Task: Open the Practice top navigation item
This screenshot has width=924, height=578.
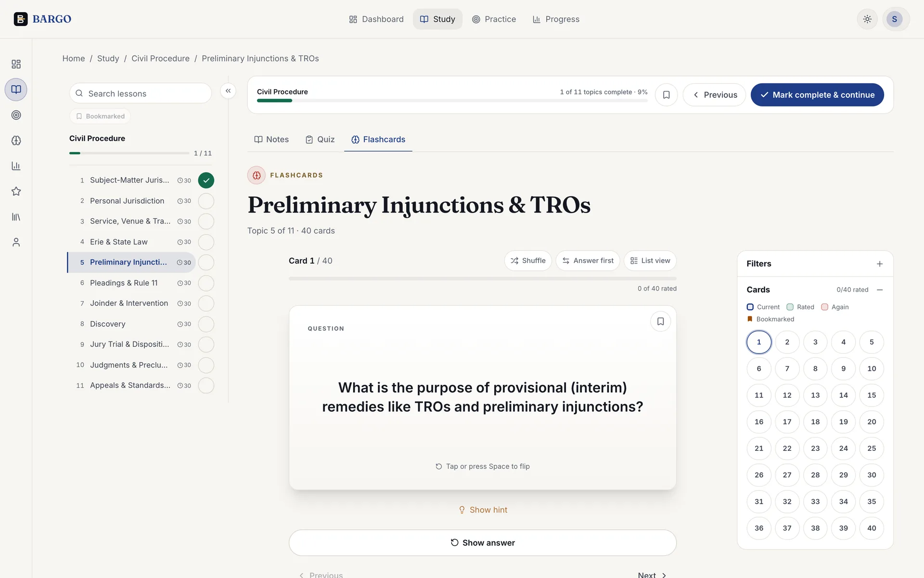Action: click(494, 19)
